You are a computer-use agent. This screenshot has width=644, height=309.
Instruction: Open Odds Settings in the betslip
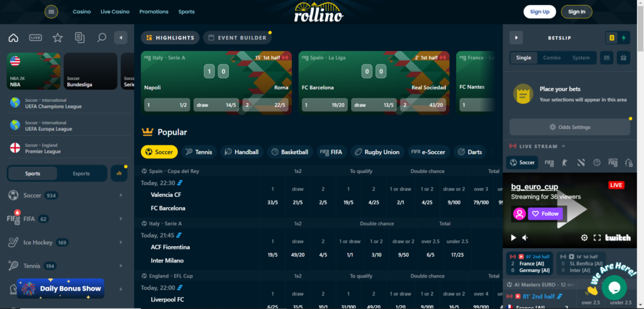[x=569, y=127]
